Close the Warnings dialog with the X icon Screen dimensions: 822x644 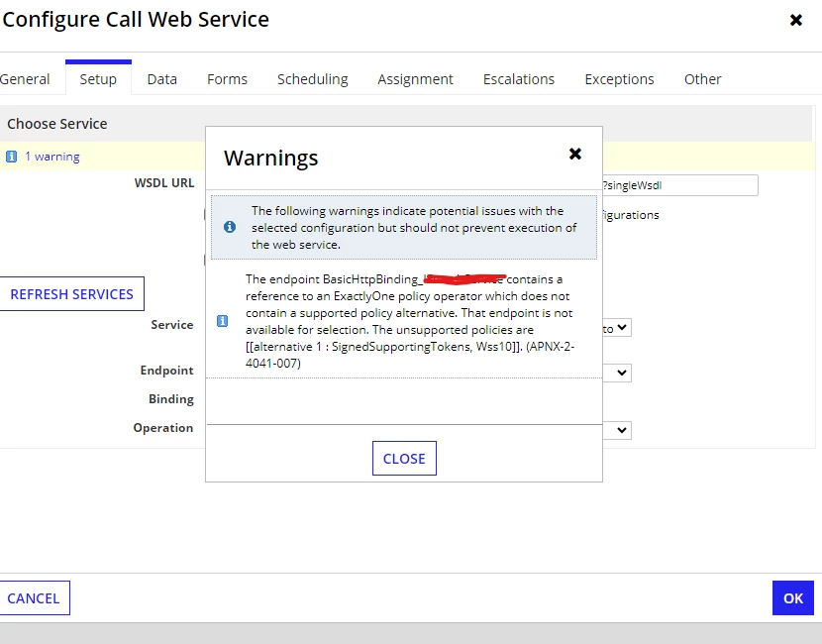click(575, 154)
